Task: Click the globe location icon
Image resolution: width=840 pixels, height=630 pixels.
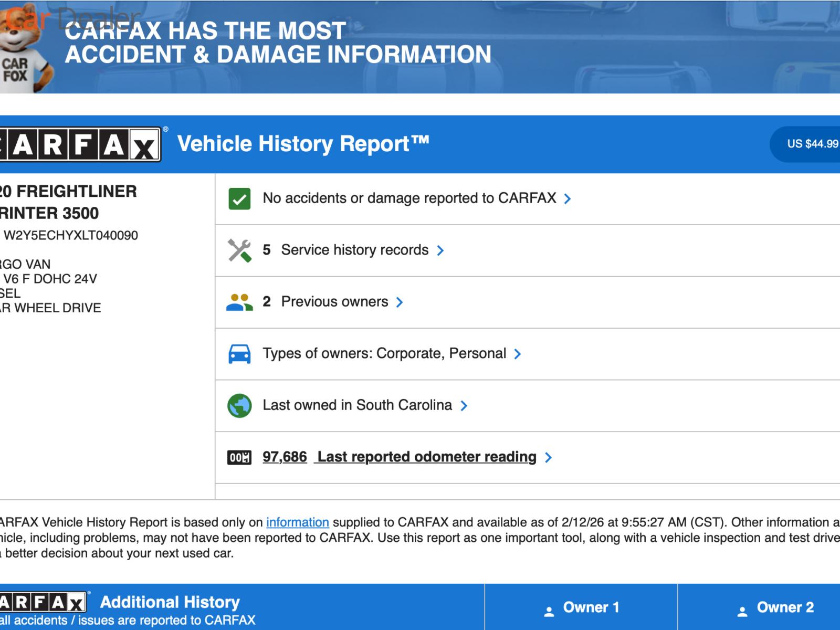Action: click(x=239, y=405)
